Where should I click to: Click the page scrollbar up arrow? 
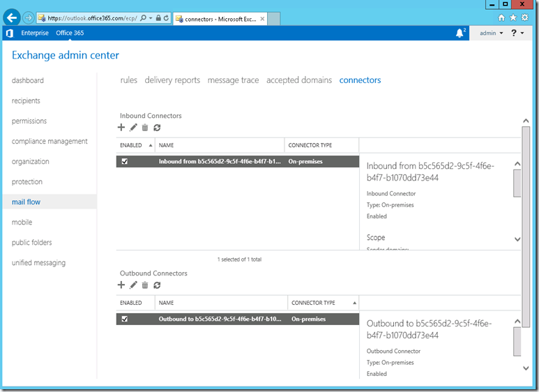[x=526, y=121]
